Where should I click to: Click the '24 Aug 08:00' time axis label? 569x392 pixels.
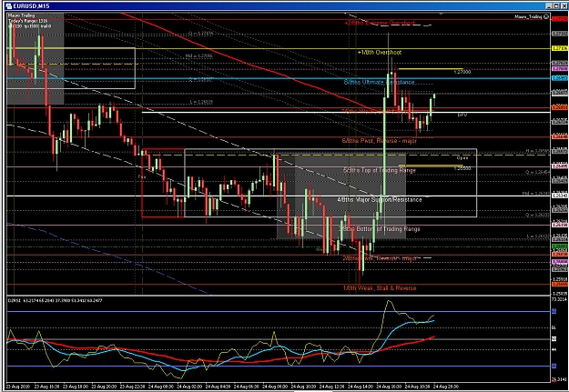click(275, 387)
